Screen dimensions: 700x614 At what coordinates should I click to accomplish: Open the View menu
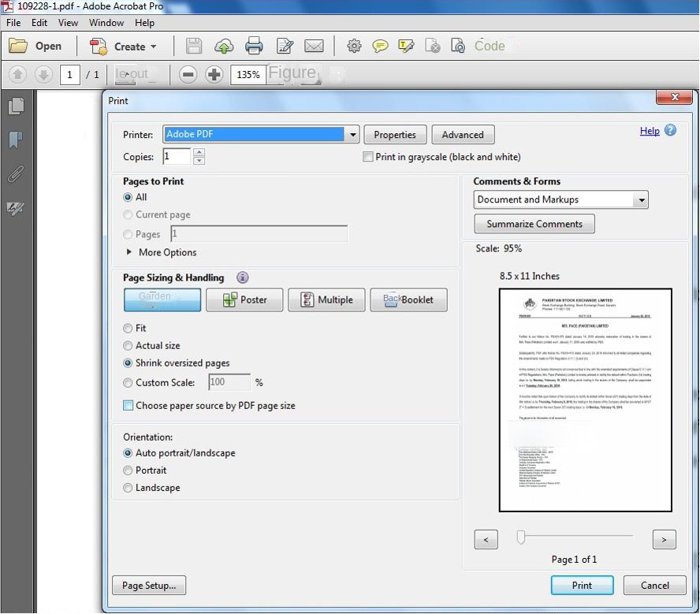(68, 23)
